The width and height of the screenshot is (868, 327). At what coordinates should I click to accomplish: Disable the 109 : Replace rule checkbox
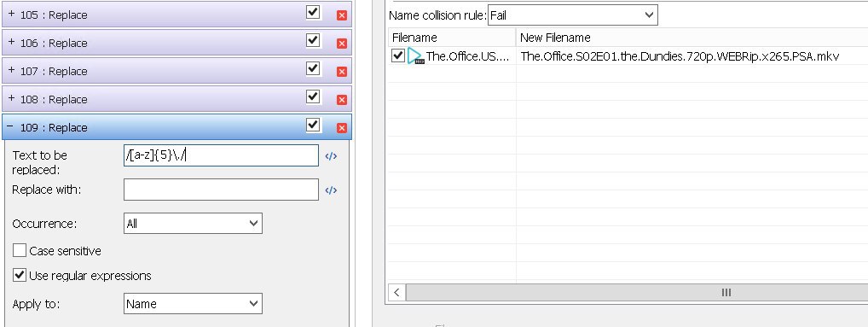click(313, 126)
